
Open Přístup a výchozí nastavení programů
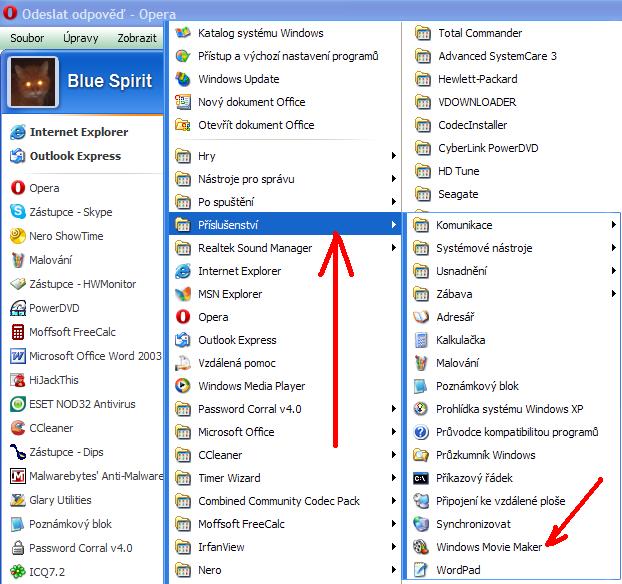coord(285,56)
